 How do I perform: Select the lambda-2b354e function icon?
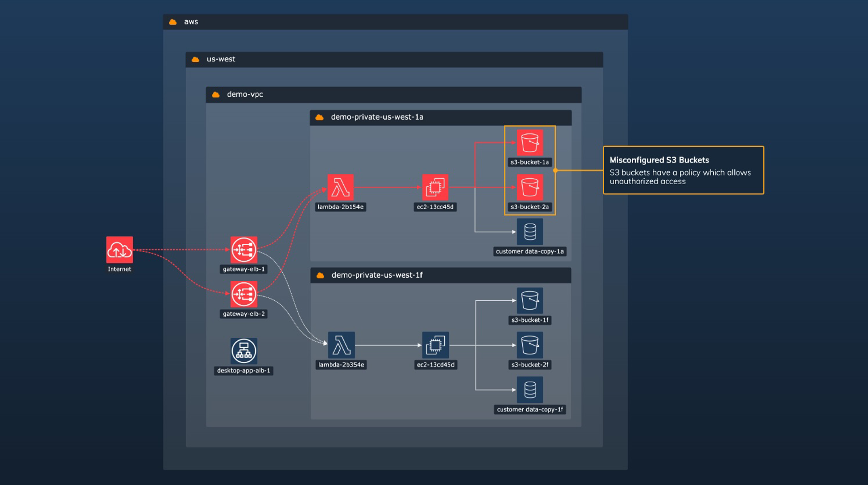pos(341,345)
